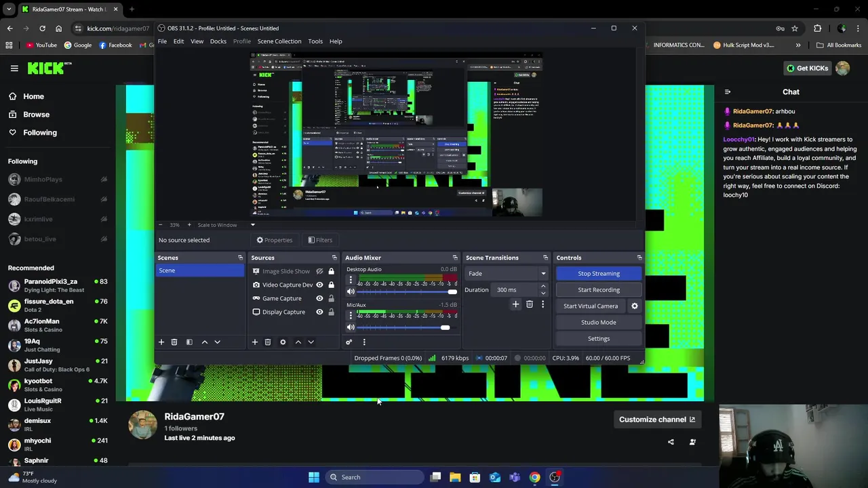Open scene filters icon in Scenes dock
The height and width of the screenshot is (488, 868).
[189, 342]
